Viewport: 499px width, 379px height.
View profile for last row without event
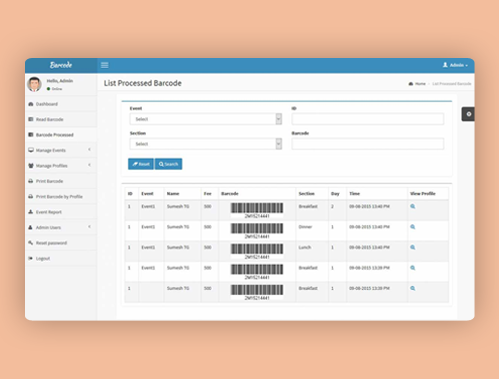pos(413,288)
